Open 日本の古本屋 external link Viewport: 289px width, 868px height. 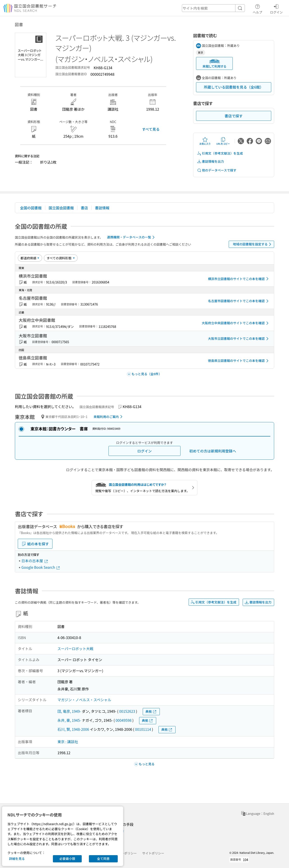coord(35,561)
